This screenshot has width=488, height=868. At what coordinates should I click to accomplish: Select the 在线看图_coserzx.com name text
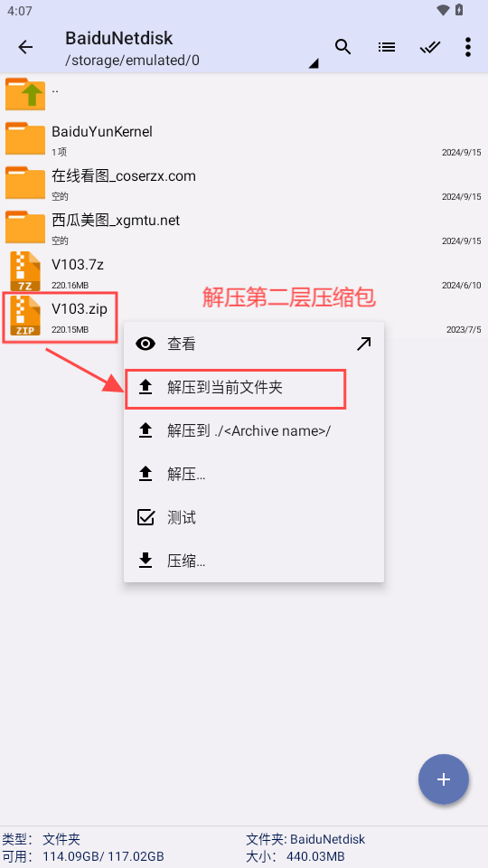(x=124, y=176)
